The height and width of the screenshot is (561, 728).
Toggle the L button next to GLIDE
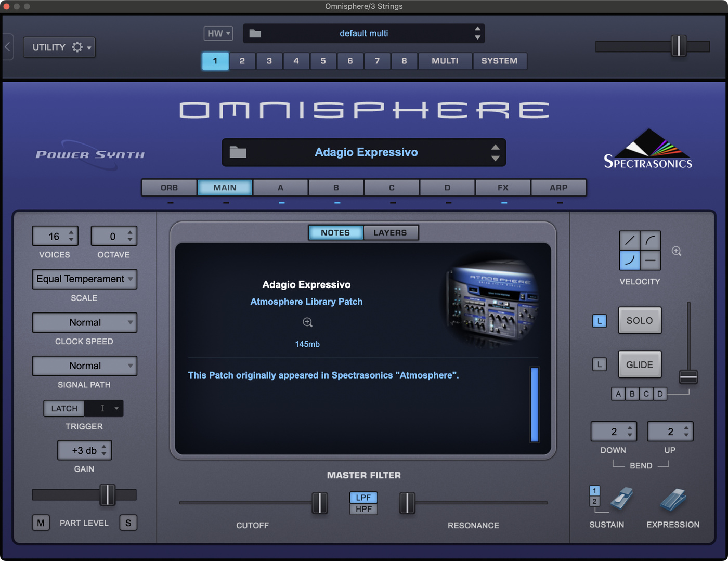coord(600,364)
